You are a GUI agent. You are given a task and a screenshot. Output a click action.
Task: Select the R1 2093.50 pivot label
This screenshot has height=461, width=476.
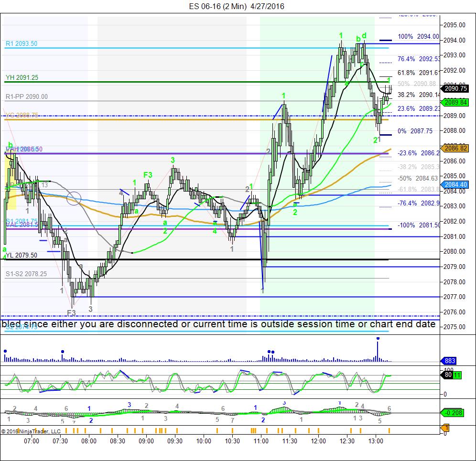(21, 43)
